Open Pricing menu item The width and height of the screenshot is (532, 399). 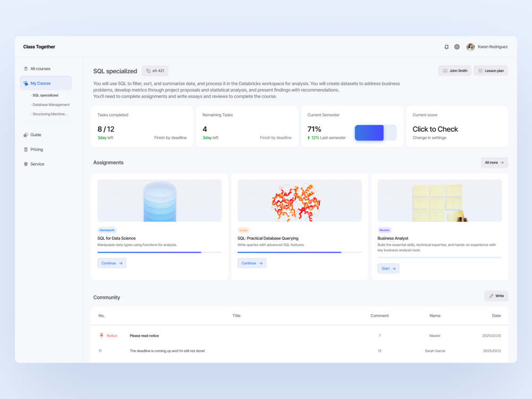click(37, 149)
